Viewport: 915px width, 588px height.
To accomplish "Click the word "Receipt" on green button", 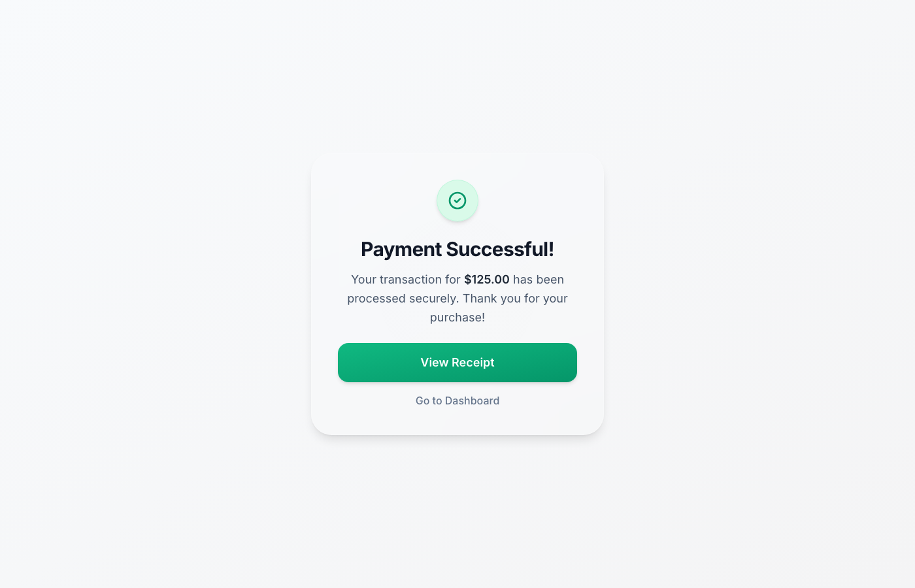I will coord(473,363).
